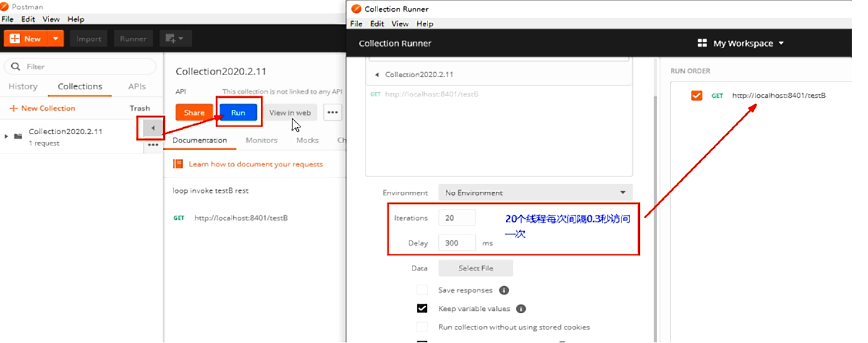Open the New button dropdown arrow
Image resolution: width=868 pixels, height=343 pixels.
(55, 39)
